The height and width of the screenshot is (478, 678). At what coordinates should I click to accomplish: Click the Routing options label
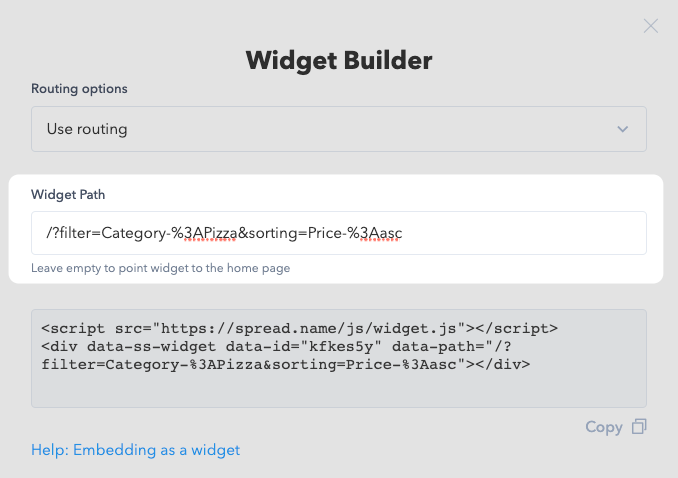point(79,89)
